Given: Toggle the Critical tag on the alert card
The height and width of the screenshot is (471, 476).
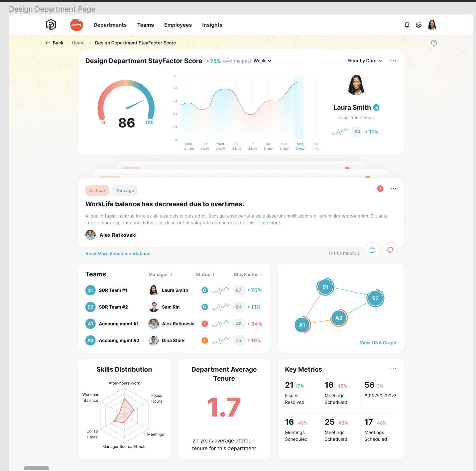Looking at the screenshot, I should pos(97,190).
